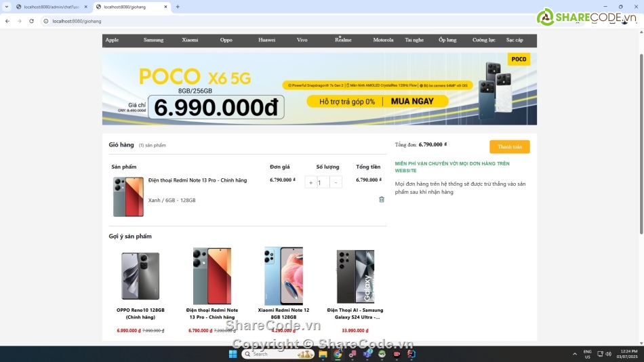Image resolution: width=644 pixels, height=362 pixels.
Task: Open Chrome from the taskbar
Action: [338, 354]
